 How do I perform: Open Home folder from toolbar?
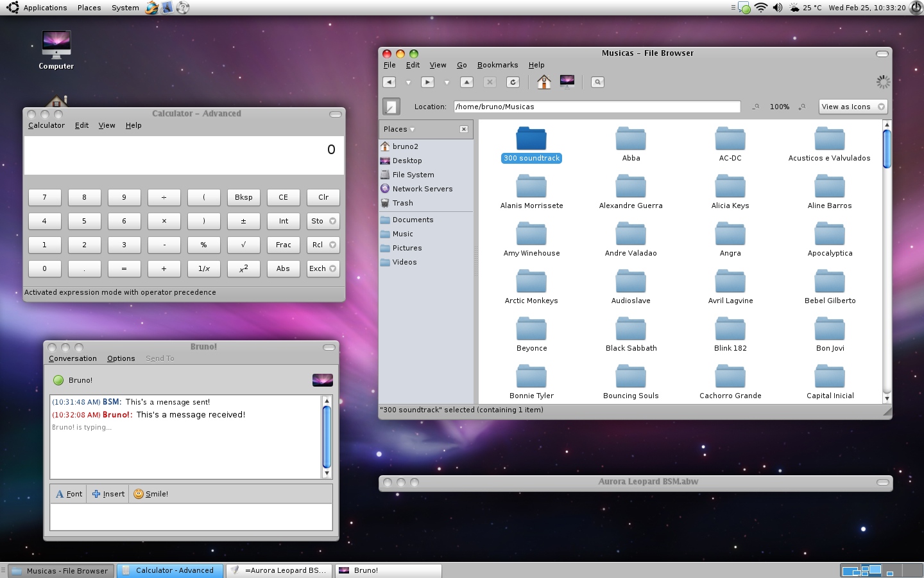(x=544, y=82)
